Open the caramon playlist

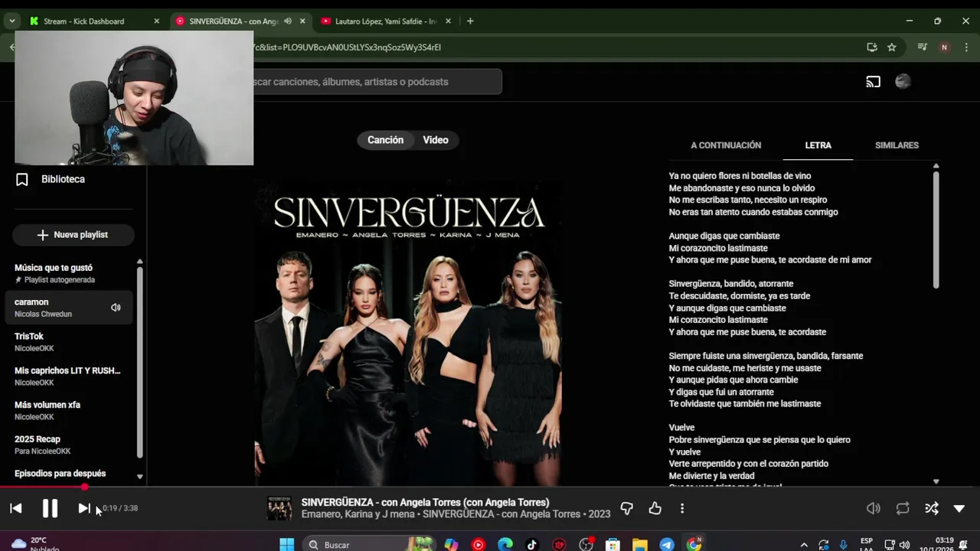[x=69, y=308]
